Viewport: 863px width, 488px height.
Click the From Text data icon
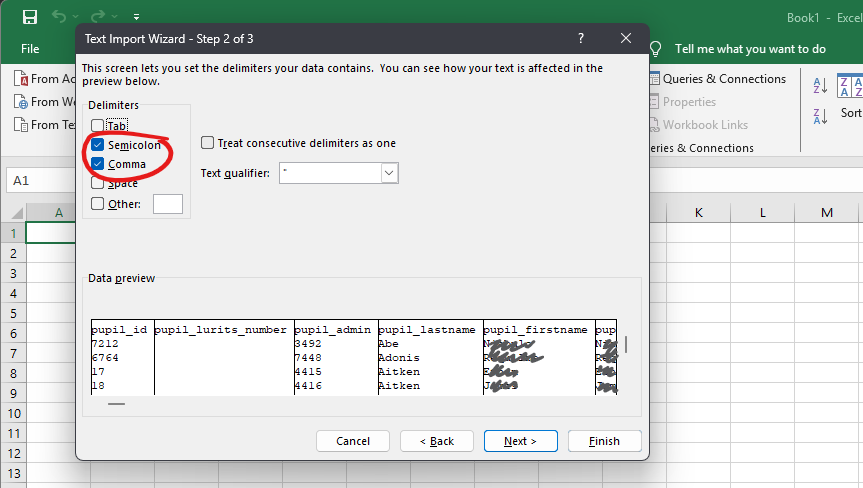(20, 125)
